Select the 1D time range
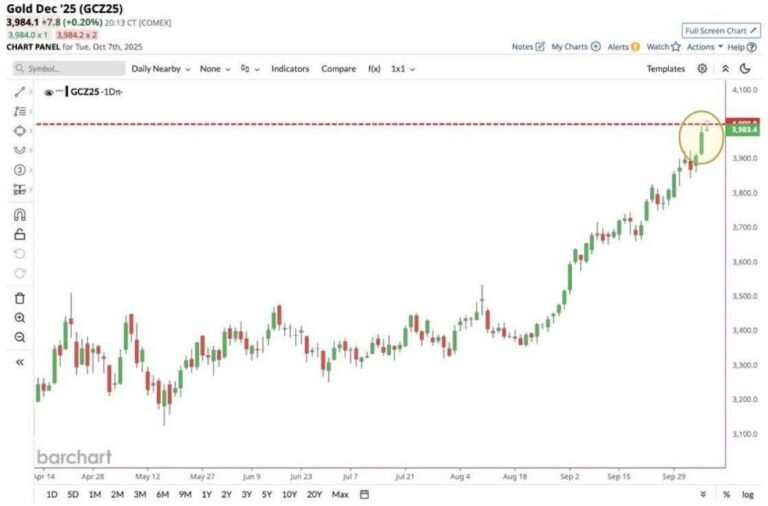This screenshot has height=506, width=768. pyautogui.click(x=51, y=495)
